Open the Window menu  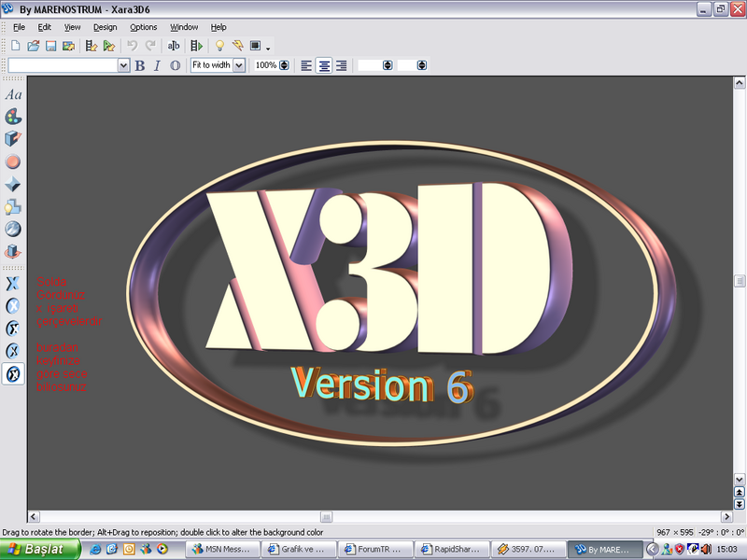click(x=184, y=27)
